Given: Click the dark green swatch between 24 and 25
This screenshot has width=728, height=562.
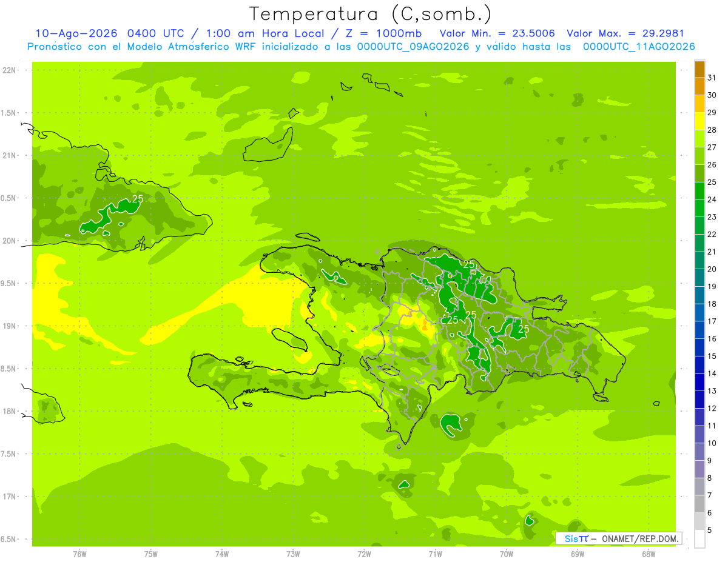Looking at the screenshot, I should coord(699,191).
